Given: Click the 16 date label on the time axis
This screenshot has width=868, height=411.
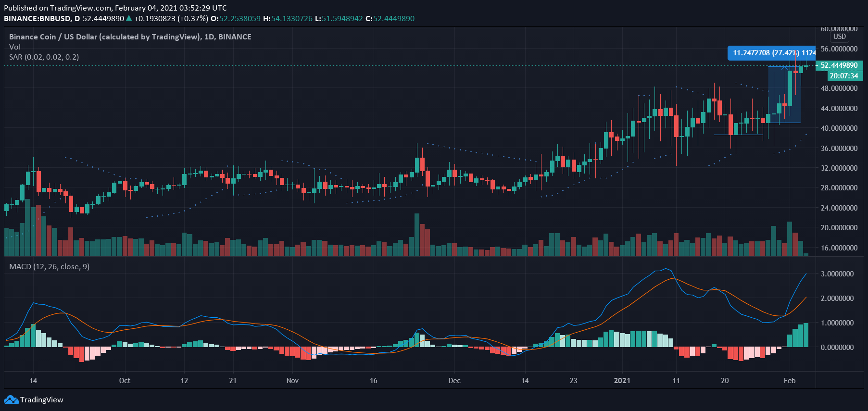Looking at the screenshot, I should click(374, 381).
